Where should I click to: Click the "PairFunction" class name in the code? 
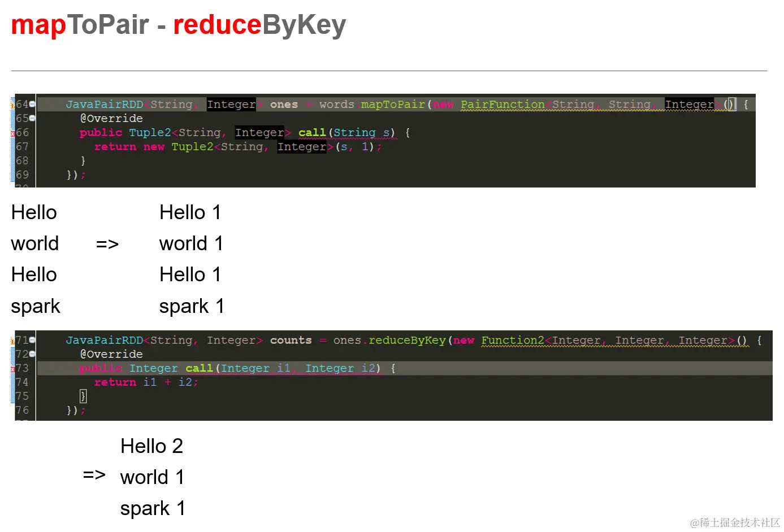(503, 104)
